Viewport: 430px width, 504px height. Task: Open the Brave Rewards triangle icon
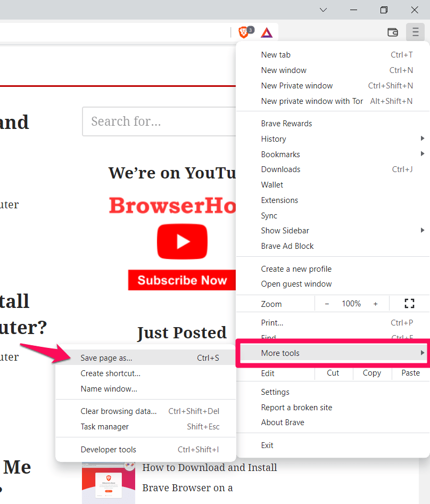pos(267,32)
